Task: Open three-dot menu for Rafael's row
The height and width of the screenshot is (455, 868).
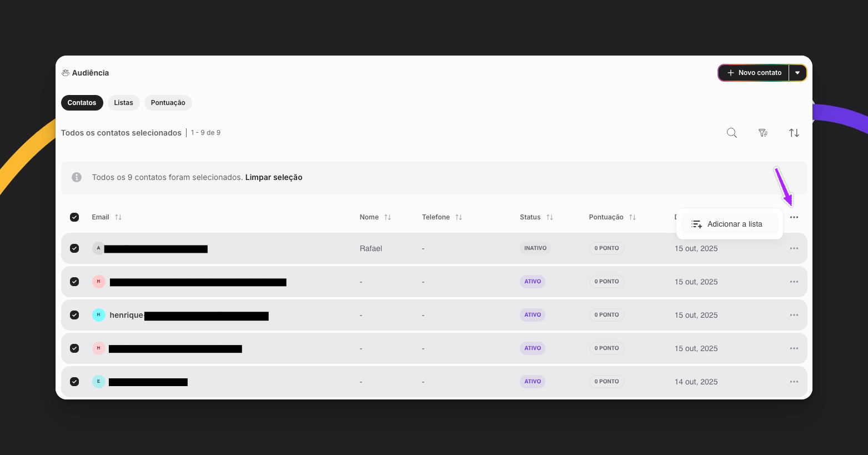Action: click(794, 248)
